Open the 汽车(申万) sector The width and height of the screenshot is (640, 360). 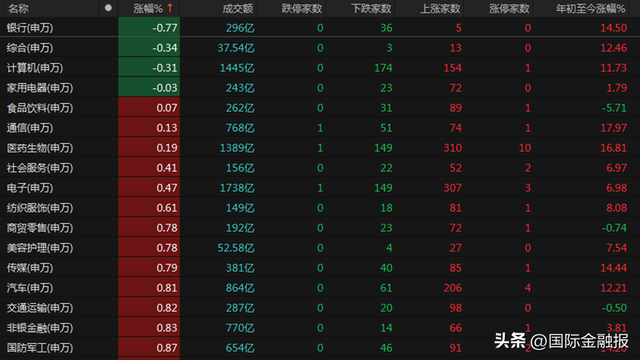pyautogui.click(x=30, y=288)
